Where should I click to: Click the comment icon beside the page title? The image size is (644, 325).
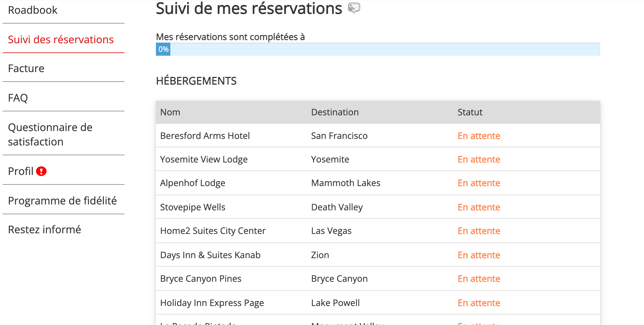pyautogui.click(x=354, y=8)
